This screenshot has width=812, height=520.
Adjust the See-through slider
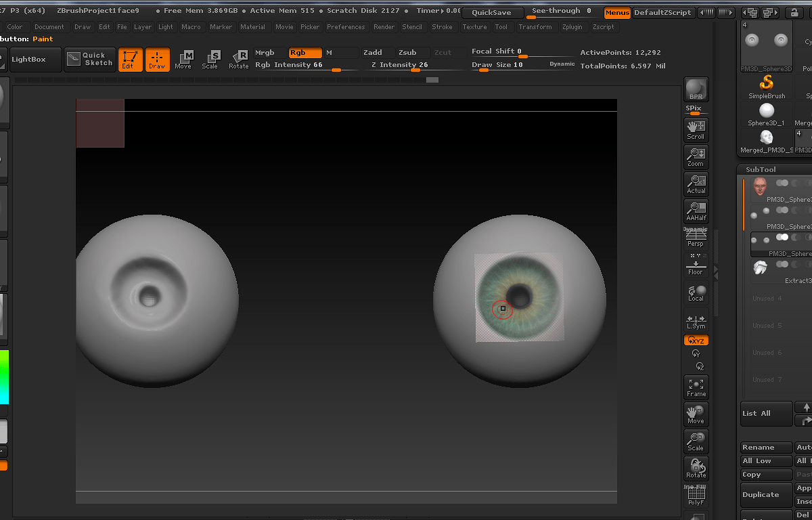pyautogui.click(x=563, y=12)
